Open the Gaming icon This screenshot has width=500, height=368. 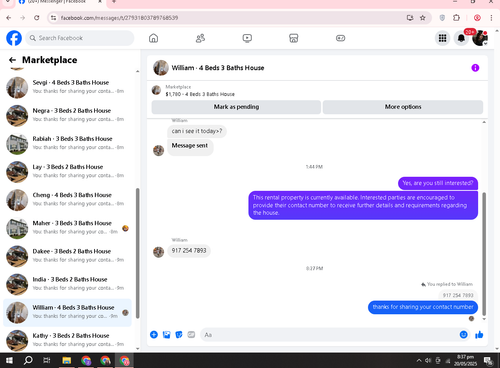340,38
